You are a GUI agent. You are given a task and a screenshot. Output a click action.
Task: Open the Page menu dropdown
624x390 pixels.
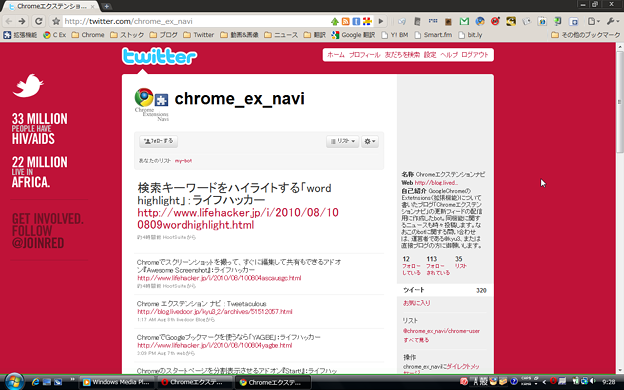(x=594, y=21)
